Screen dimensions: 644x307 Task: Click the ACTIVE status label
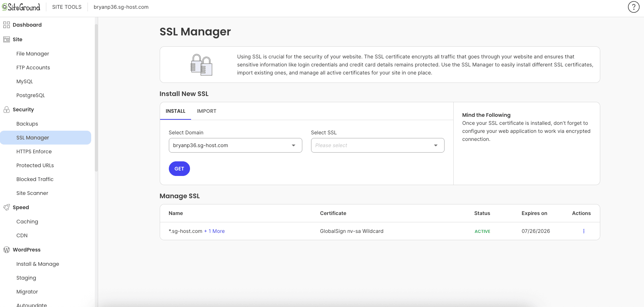(482, 231)
